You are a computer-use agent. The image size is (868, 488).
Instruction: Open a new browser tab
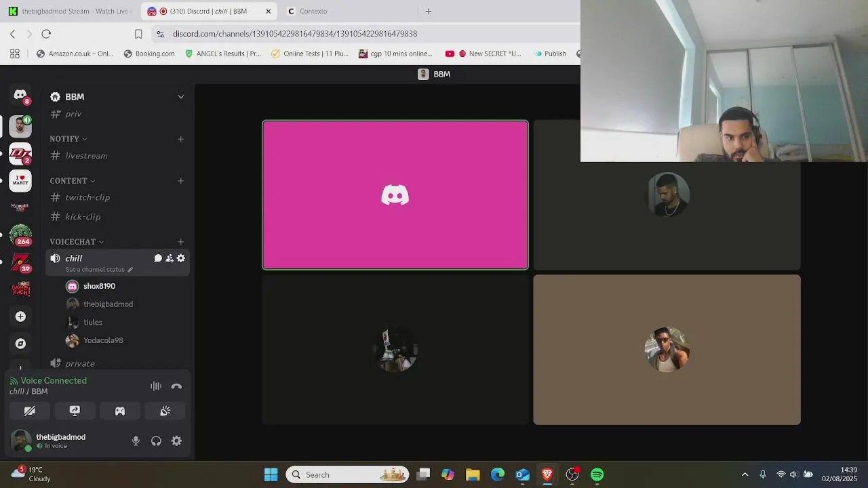[x=429, y=11]
